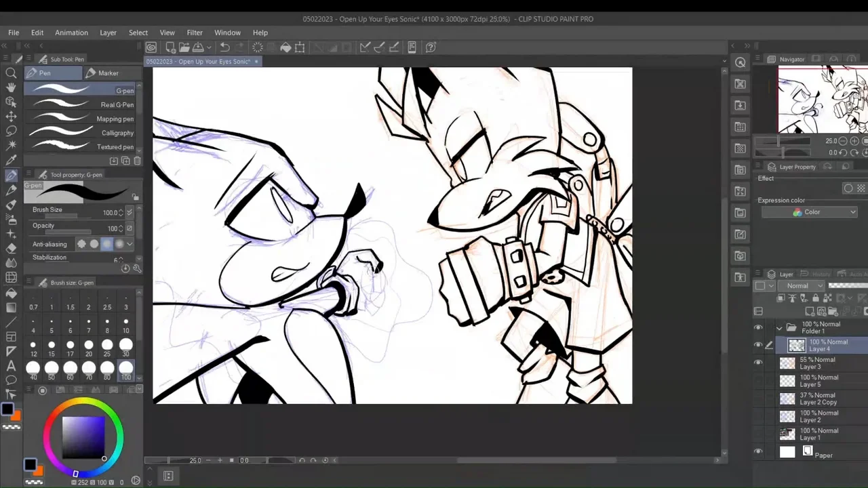Toggle transparent color swatch below color icons
Screen dimensions: 868x488
[11, 427]
